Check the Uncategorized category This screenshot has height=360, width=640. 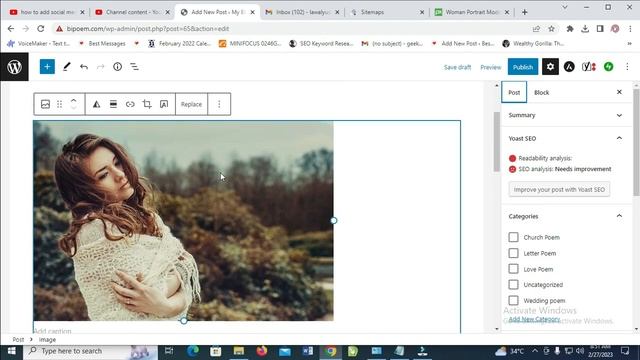513,284
